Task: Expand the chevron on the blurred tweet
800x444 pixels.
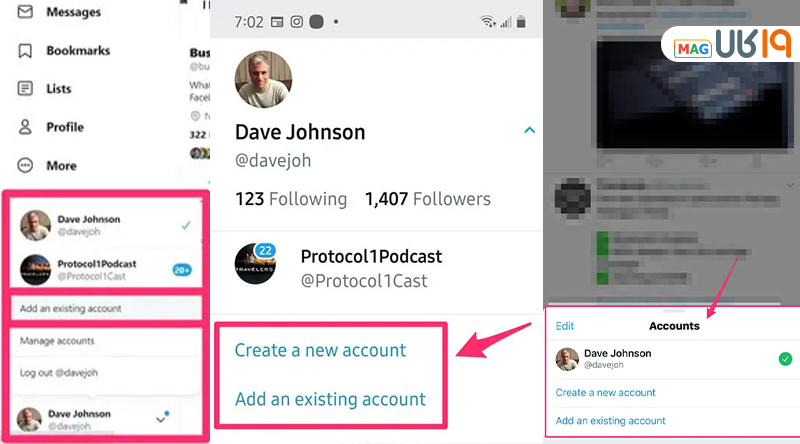Action: pos(790,185)
